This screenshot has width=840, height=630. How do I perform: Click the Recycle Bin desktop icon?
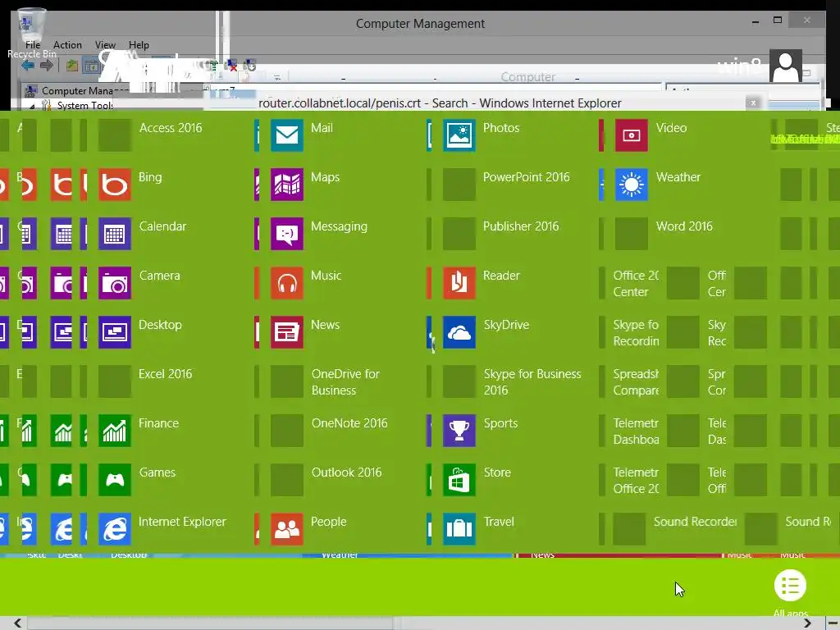pyautogui.click(x=32, y=33)
